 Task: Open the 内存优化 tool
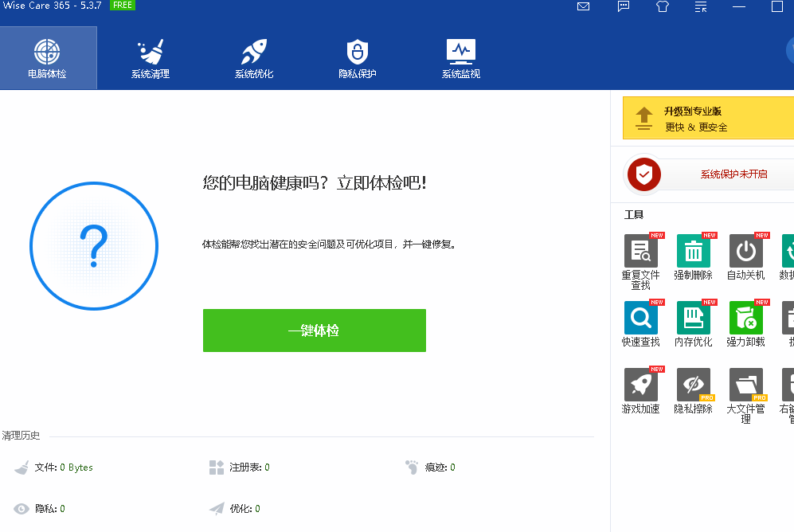point(693,324)
